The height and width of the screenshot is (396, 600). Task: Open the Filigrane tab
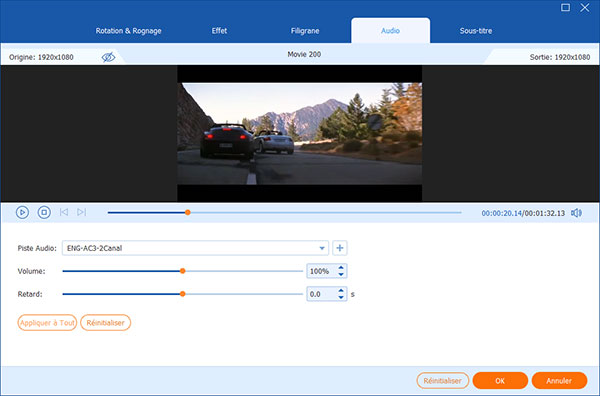tap(305, 31)
